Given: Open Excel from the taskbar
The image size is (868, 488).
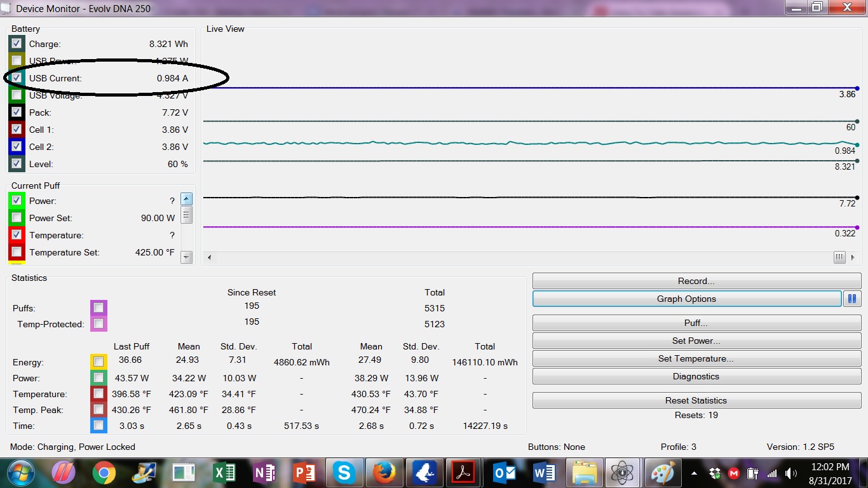Looking at the screenshot, I should pyautogui.click(x=224, y=473).
